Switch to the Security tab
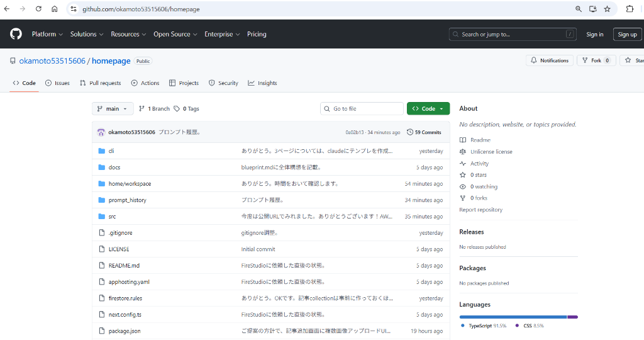 tap(223, 83)
